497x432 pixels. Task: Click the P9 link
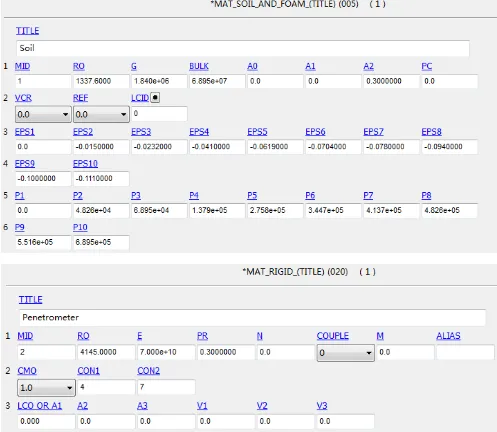[20, 227]
